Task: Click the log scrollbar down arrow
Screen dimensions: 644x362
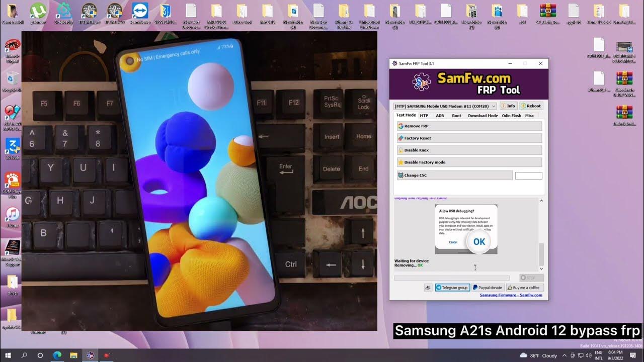Action: pyautogui.click(x=541, y=269)
